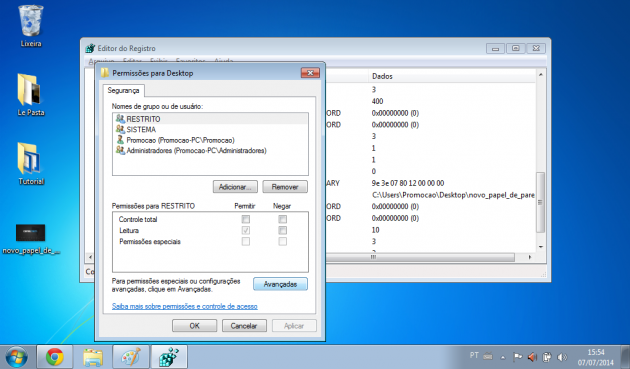Image resolution: width=630 pixels, height=369 pixels.
Task: Close the Permissões para Desktop dialog
Action: 310,73
